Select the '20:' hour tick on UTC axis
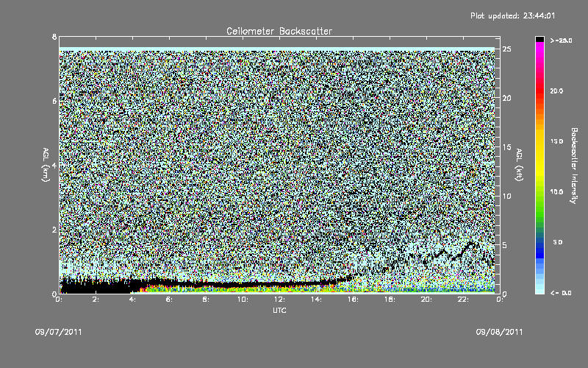 (x=426, y=300)
